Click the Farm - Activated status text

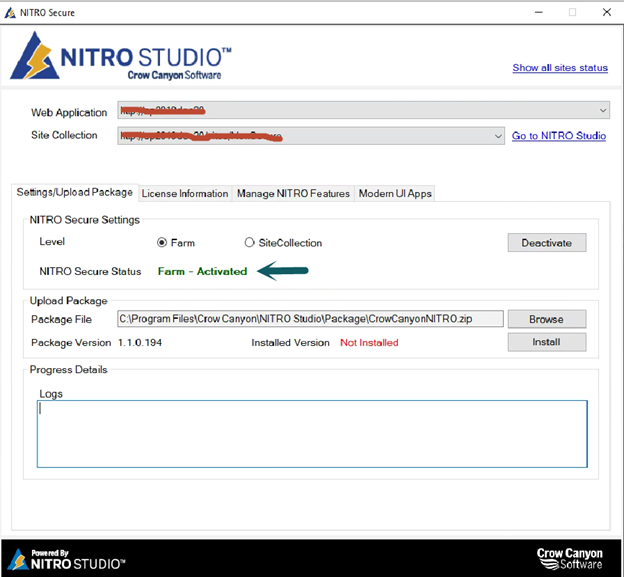203,271
